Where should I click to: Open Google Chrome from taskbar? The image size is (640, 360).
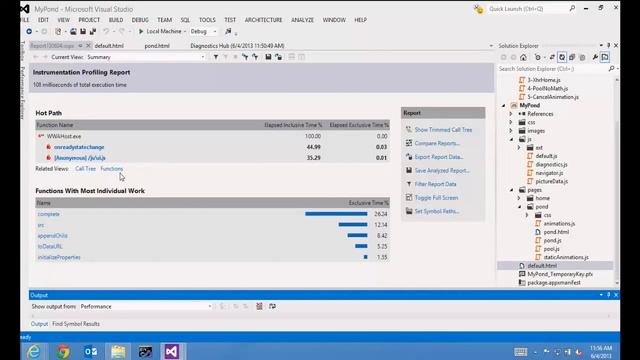pos(63,351)
